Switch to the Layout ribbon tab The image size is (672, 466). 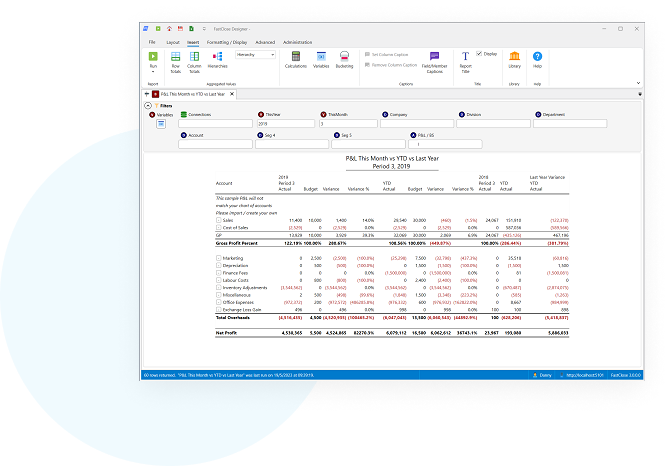pos(173,42)
